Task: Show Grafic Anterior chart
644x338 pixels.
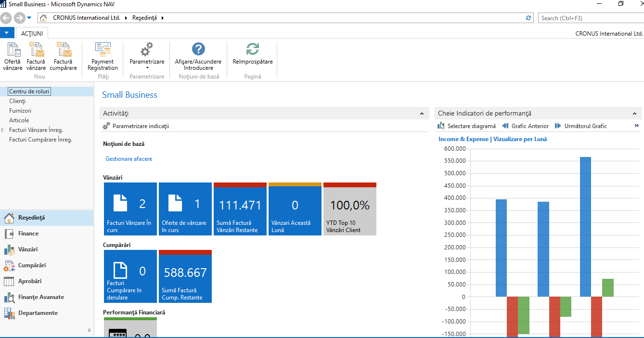Action: pos(525,126)
